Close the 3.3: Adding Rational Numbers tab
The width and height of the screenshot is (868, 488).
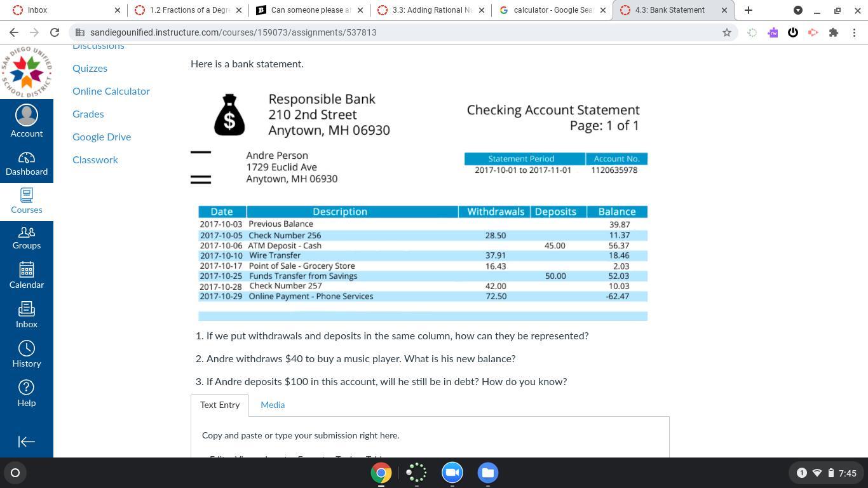pos(481,10)
